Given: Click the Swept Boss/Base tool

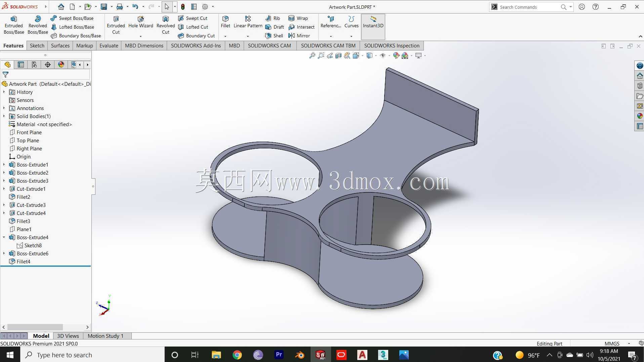Looking at the screenshot, I should pos(72,18).
